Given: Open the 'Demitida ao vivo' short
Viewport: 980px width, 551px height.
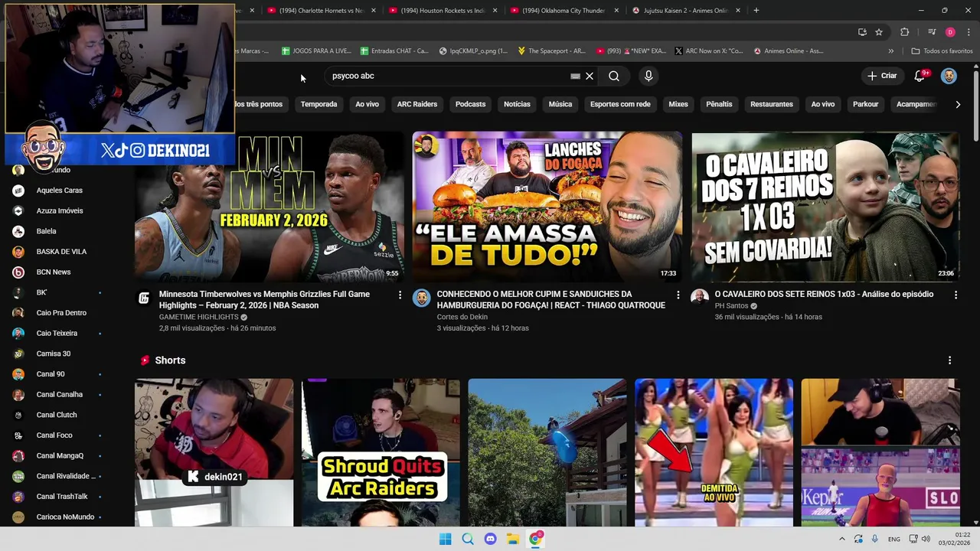Looking at the screenshot, I should [x=714, y=452].
